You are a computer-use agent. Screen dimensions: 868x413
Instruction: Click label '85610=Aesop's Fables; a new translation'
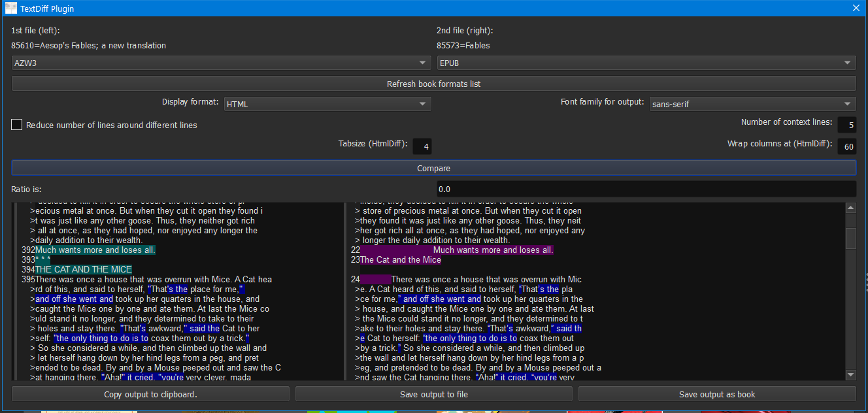point(89,46)
